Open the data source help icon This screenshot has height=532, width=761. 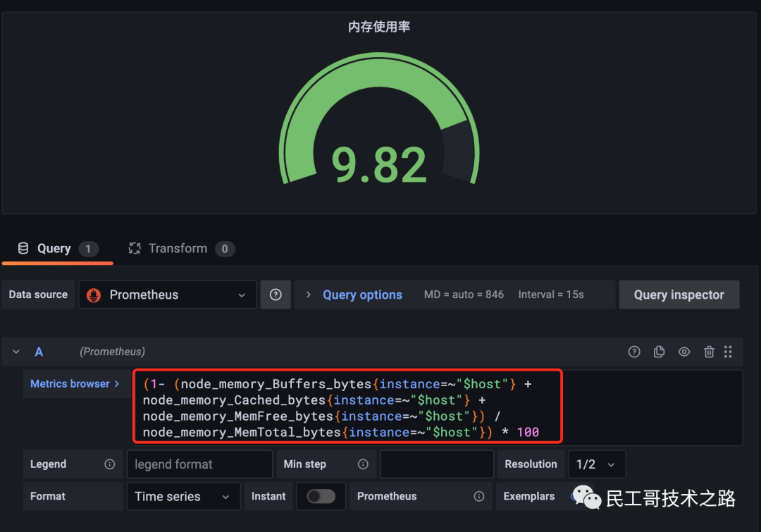pyautogui.click(x=276, y=295)
